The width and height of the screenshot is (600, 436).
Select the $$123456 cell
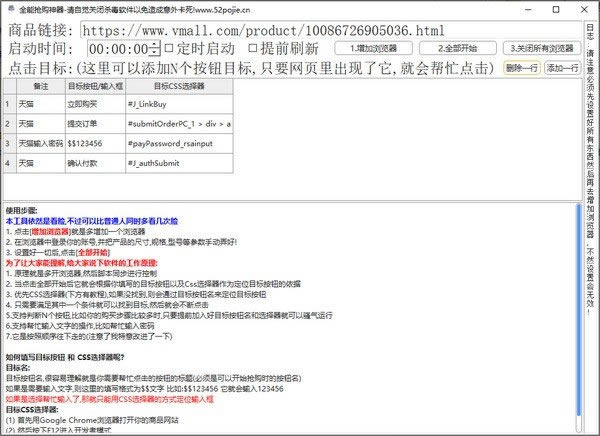coord(95,144)
